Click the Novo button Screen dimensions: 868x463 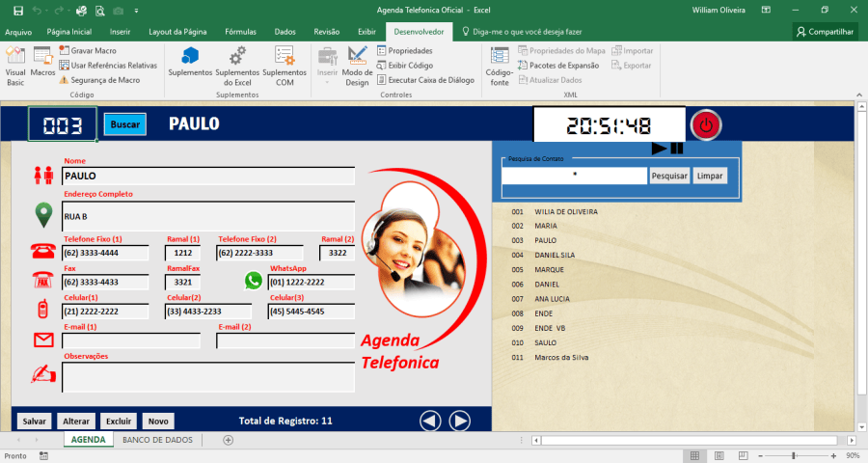[158, 421]
